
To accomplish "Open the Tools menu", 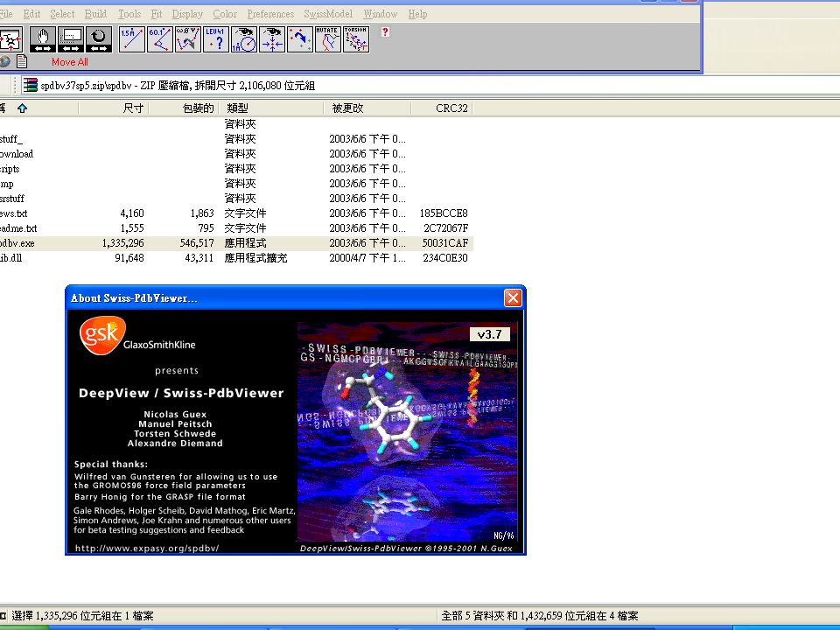I will pos(129,14).
